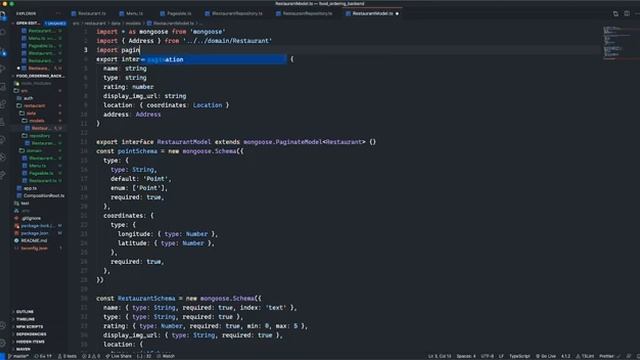
Task: Click Ln 3, Col cursor position indicator
Action: coord(440,356)
